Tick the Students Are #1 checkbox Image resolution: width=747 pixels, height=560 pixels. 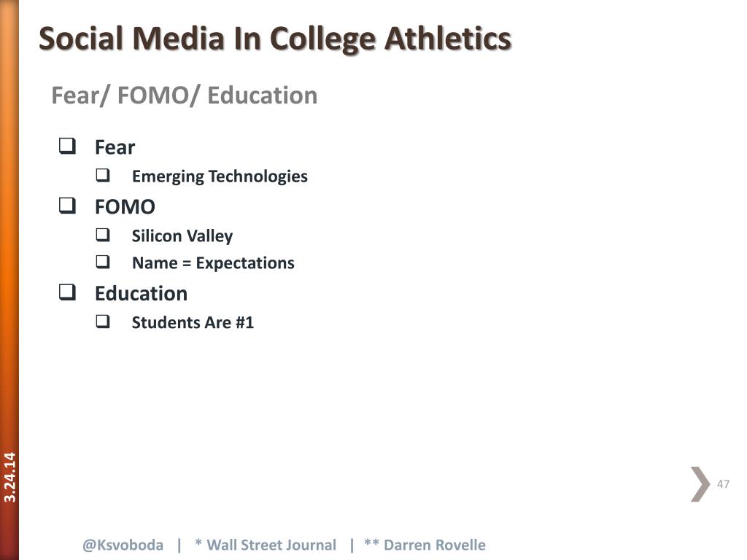click(x=103, y=322)
